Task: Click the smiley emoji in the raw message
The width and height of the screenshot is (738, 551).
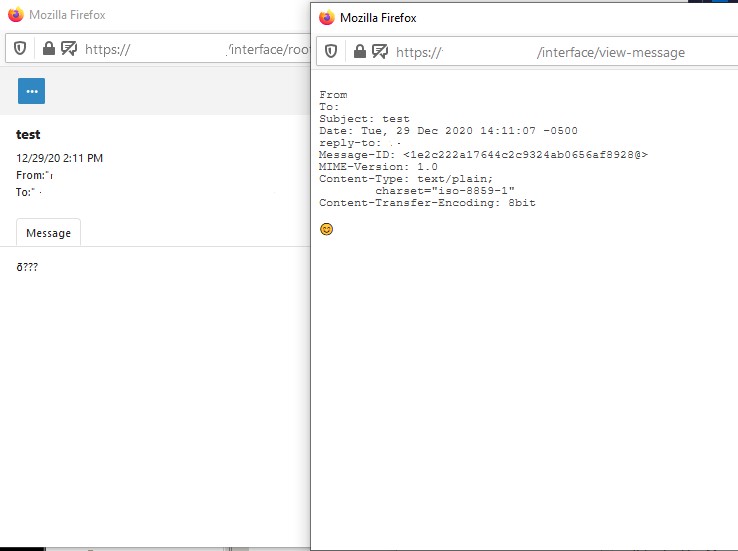Action: coord(326,229)
